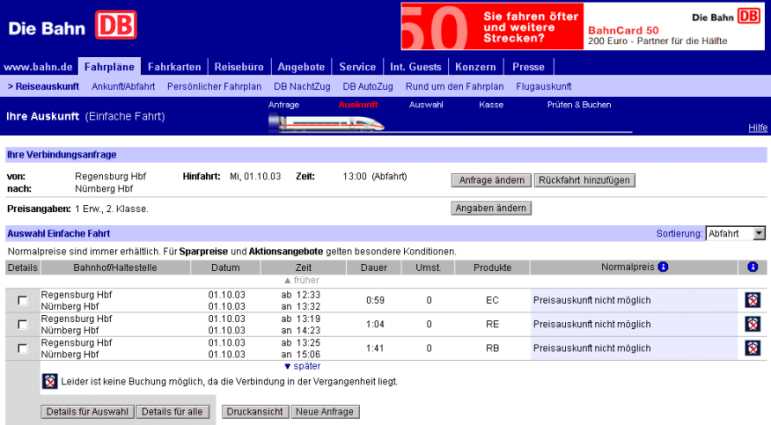Screen dimensions: 771x425
Task: Click the no-booking icon in EC row
Action: [752, 300]
